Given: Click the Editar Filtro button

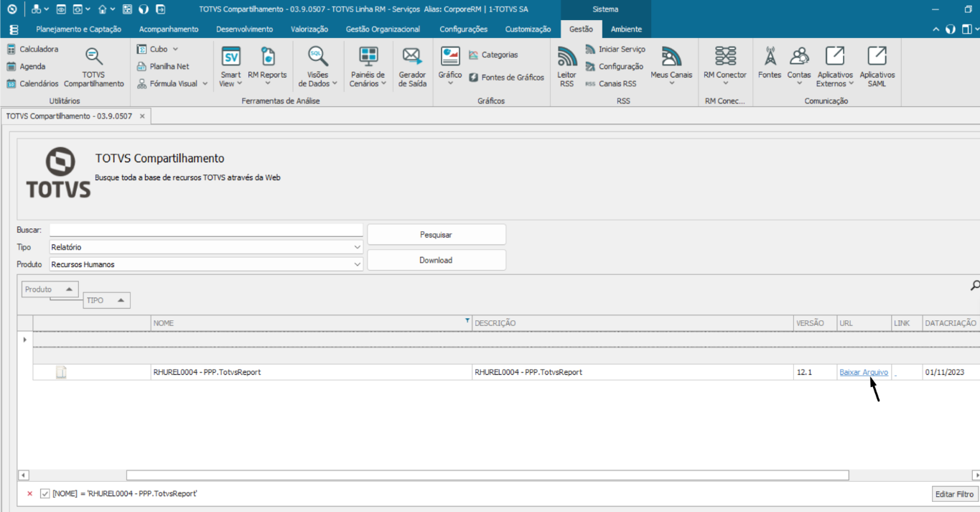Looking at the screenshot, I should click(x=955, y=494).
